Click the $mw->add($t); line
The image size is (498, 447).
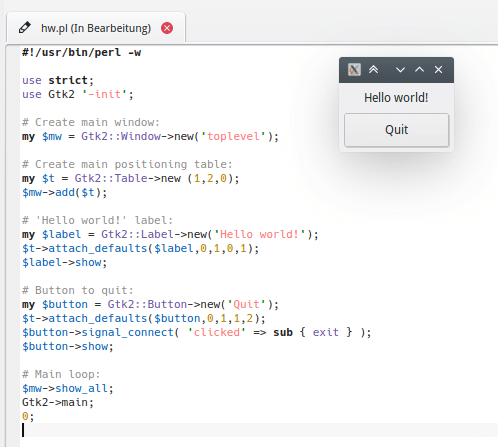pyautogui.click(x=65, y=192)
